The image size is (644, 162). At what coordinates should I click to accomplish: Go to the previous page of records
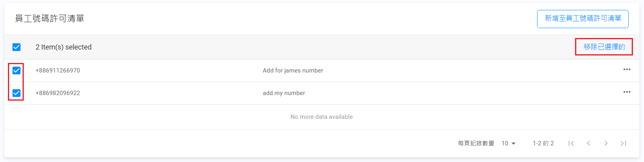pyautogui.click(x=589, y=143)
